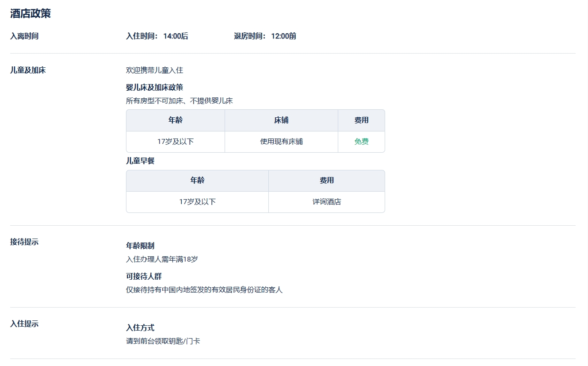Click the 床铺 column header

click(x=281, y=120)
